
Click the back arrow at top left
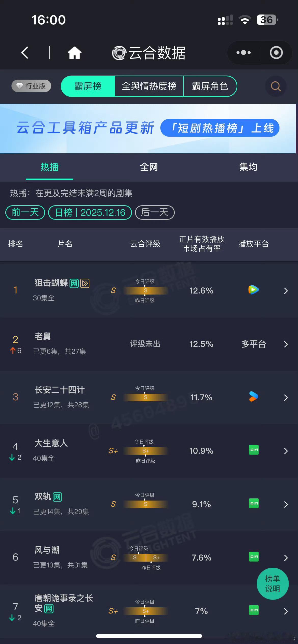click(24, 53)
